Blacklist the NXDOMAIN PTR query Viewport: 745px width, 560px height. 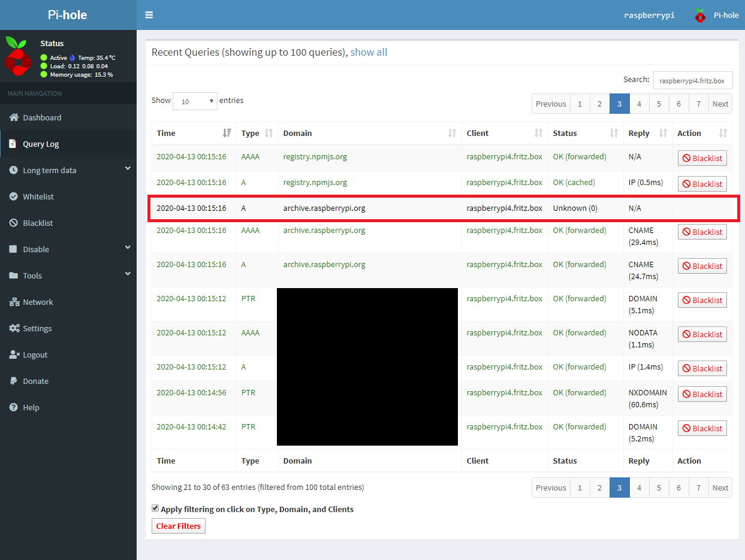coord(702,394)
